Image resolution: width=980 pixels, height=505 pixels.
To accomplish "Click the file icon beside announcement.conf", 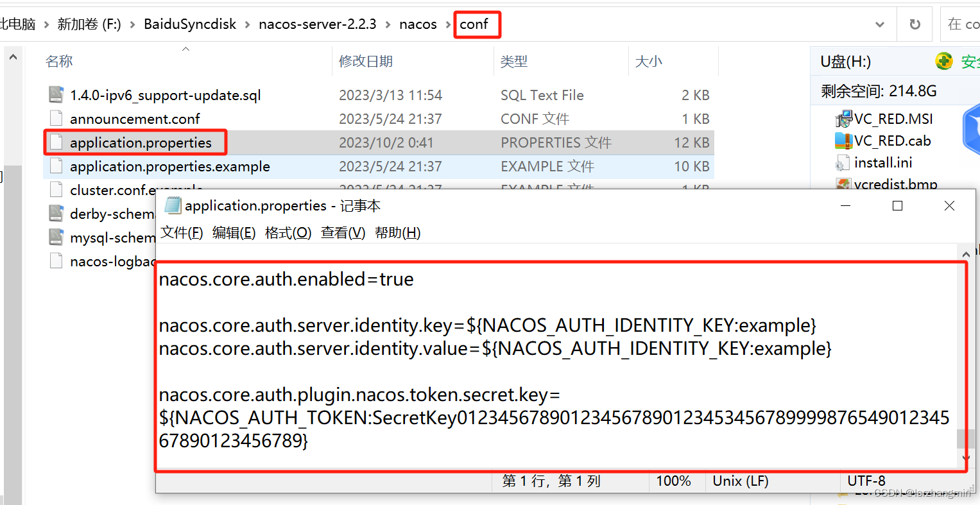I will 56,118.
